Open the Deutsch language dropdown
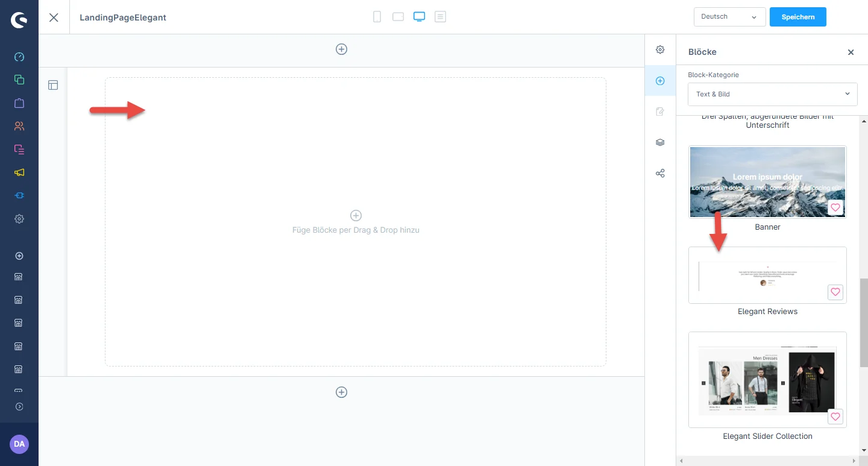Viewport: 868px width, 466px height. pyautogui.click(x=729, y=17)
